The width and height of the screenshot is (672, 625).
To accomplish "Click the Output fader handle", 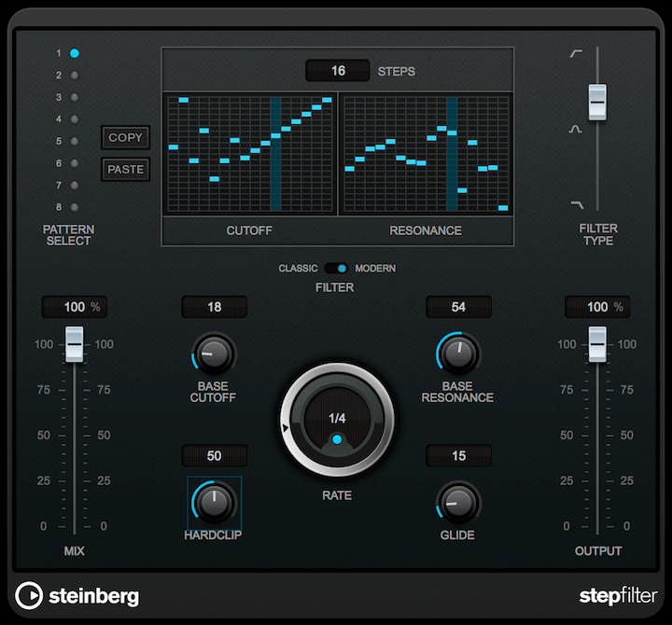I will coord(597,344).
